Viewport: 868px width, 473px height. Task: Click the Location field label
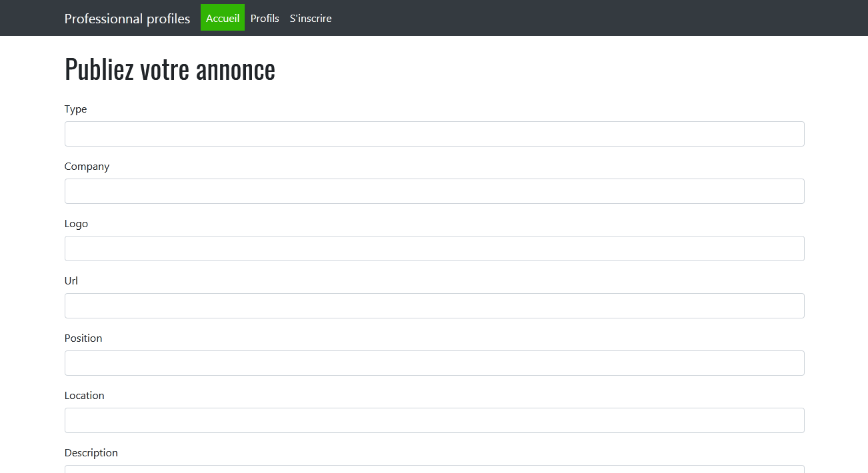point(85,395)
